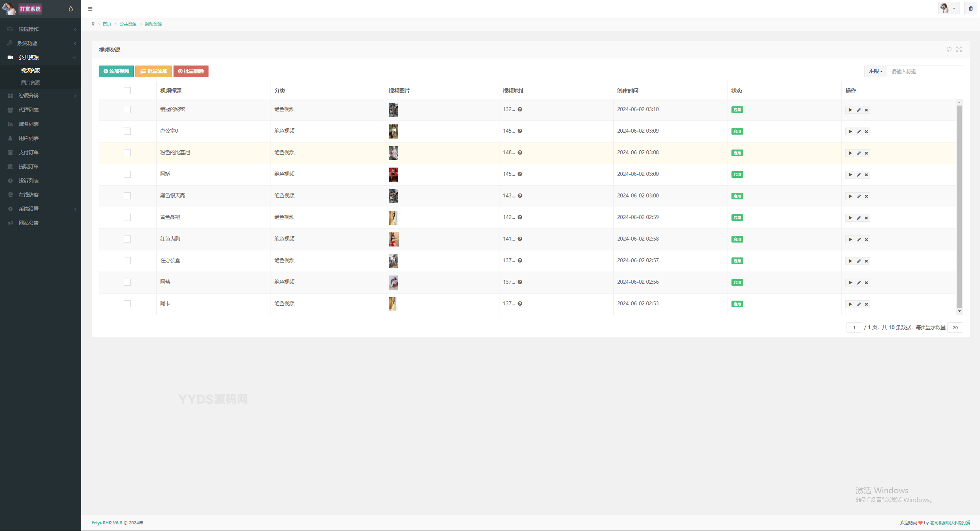980x531 pixels.
Task: Click the hamburger menu toggle icon
Action: coord(90,9)
